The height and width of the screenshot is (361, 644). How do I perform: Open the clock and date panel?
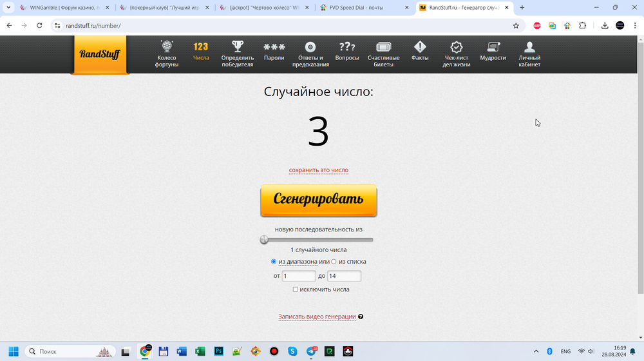pyautogui.click(x=614, y=351)
